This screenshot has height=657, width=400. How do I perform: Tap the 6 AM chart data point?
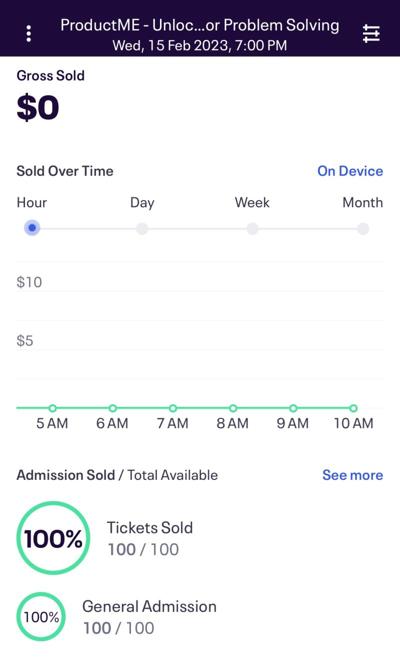pyautogui.click(x=113, y=408)
